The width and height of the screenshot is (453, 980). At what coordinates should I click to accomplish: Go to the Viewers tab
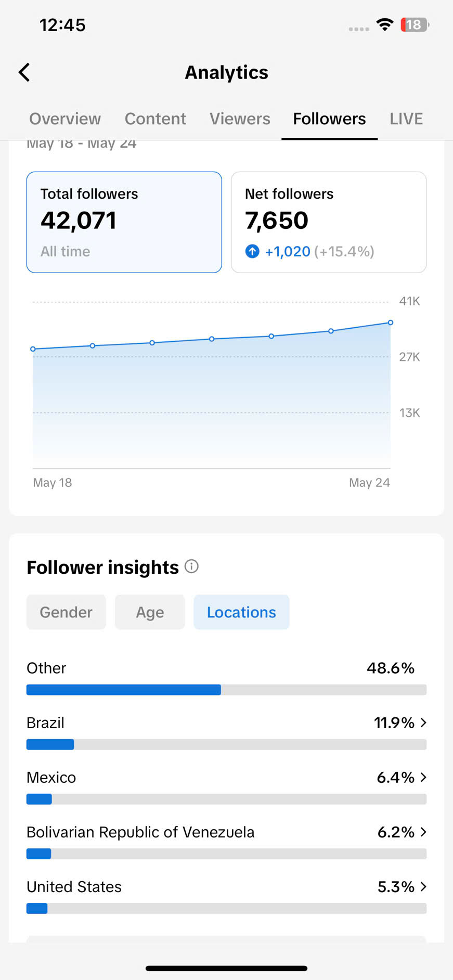click(240, 119)
